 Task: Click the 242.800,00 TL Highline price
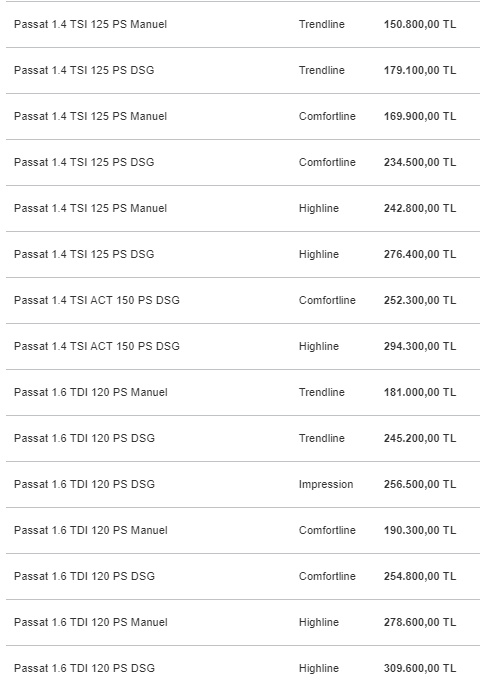pos(420,208)
